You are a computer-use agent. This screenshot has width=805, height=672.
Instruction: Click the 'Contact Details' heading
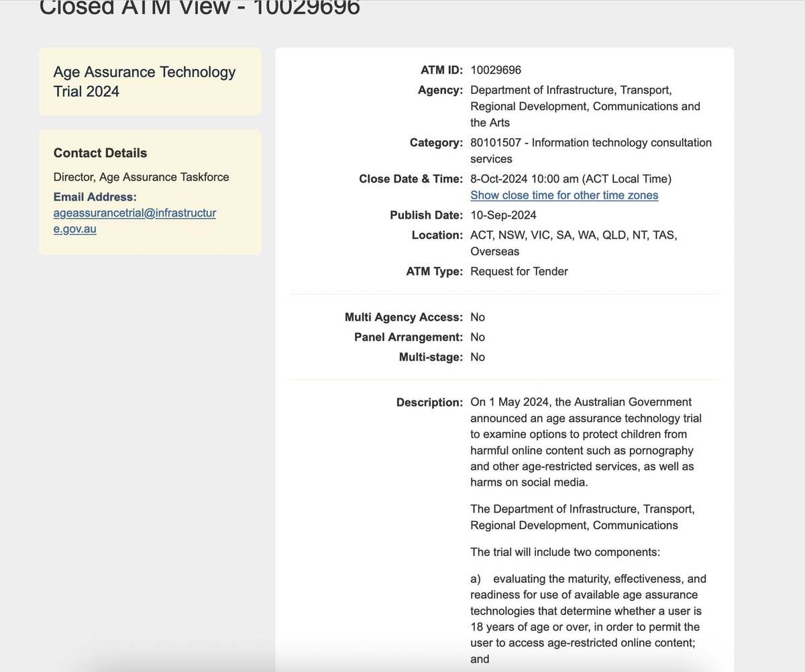[x=100, y=153]
